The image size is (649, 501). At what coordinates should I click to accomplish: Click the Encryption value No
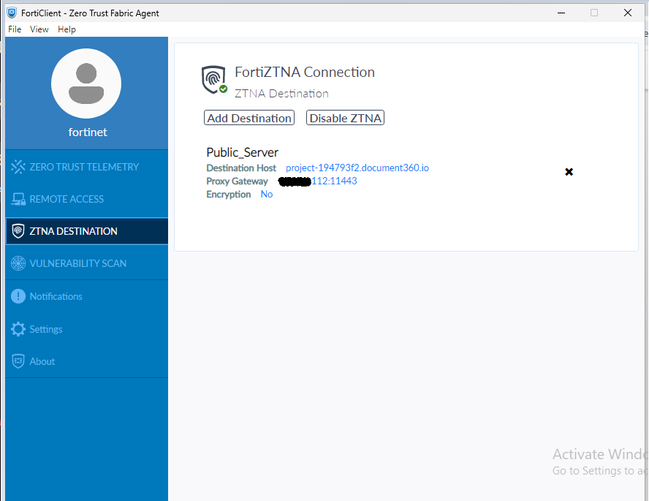click(267, 194)
